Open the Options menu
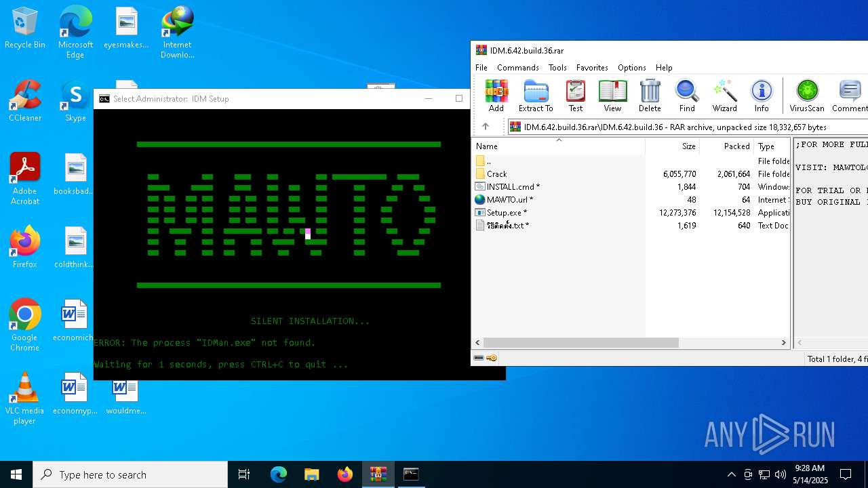This screenshot has height=488, width=868. (x=631, y=68)
